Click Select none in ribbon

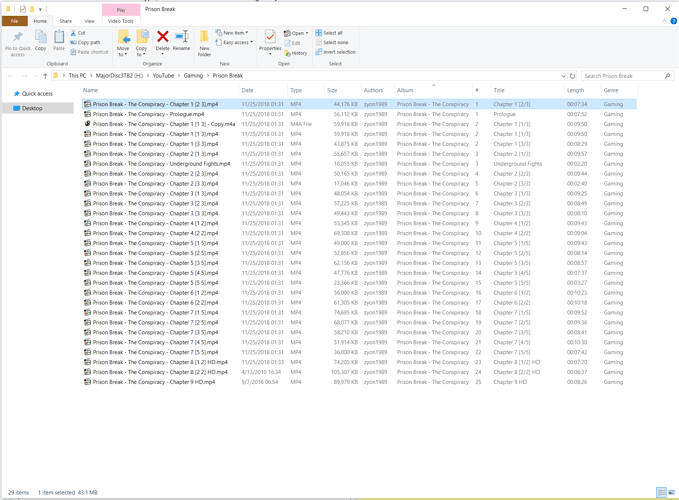(x=332, y=42)
